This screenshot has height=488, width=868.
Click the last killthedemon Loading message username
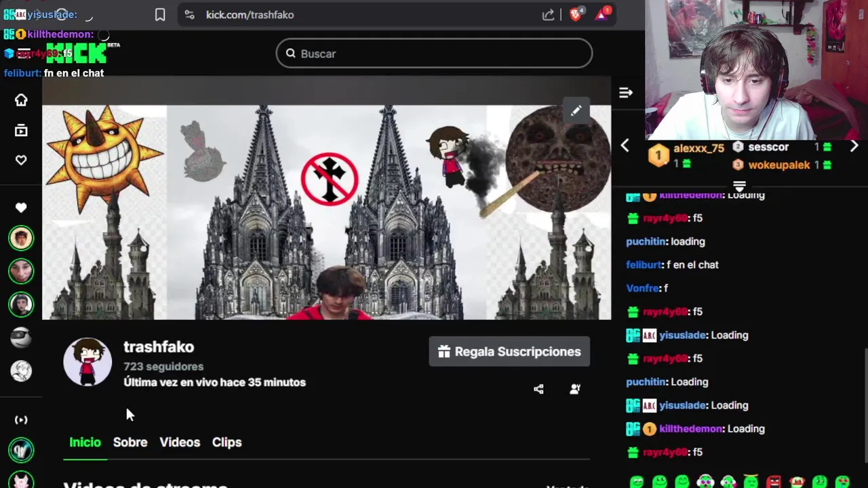[690, 429]
